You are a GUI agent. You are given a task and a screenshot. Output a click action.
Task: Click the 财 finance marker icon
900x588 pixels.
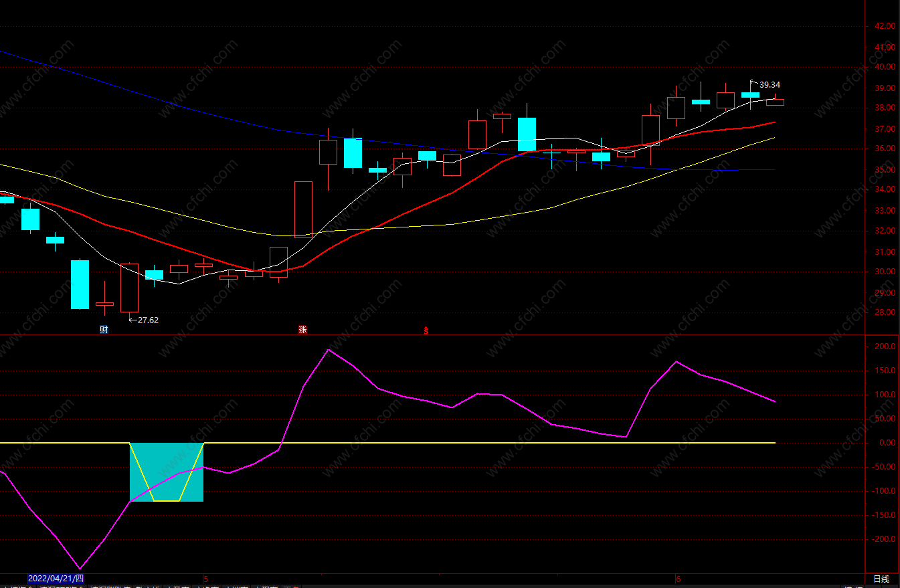tap(104, 330)
